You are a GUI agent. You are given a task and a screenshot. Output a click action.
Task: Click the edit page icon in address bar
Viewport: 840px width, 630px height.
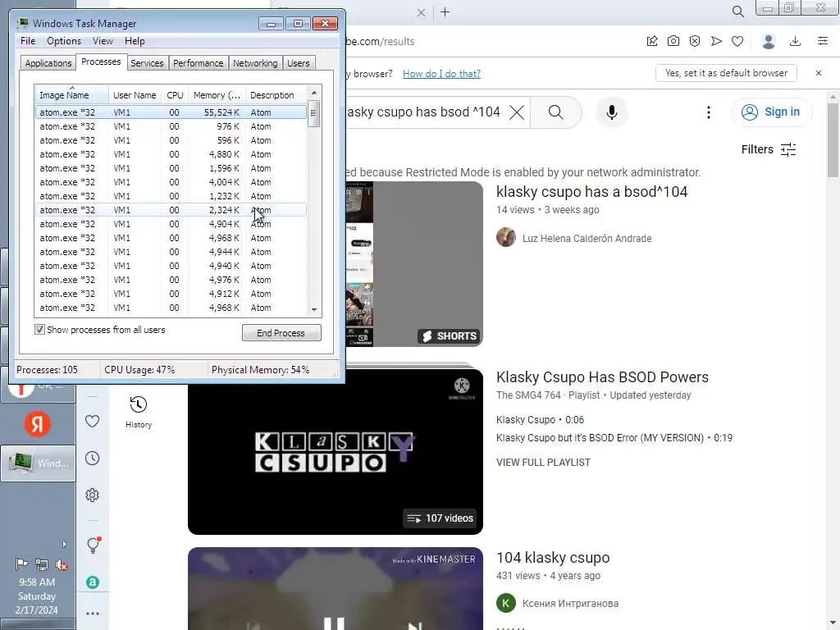[652, 41]
